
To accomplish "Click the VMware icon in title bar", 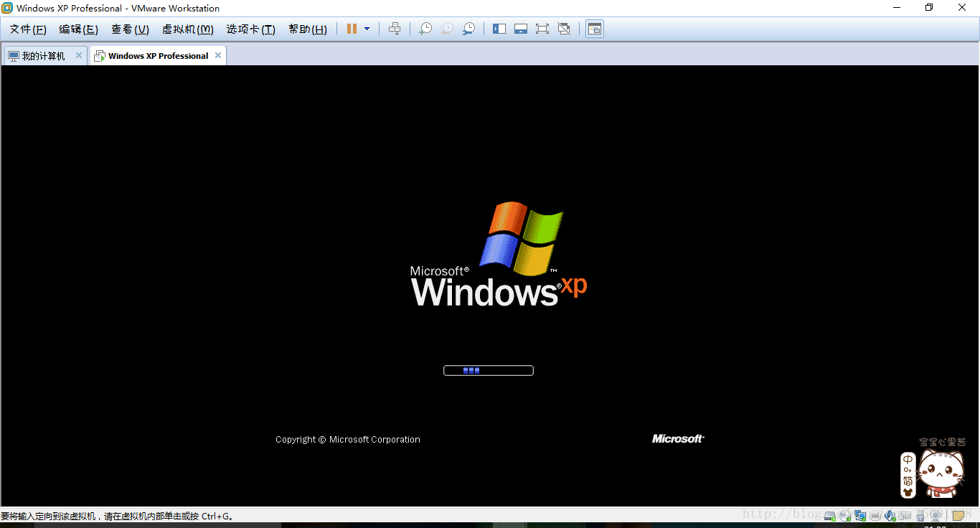I will [x=7, y=8].
